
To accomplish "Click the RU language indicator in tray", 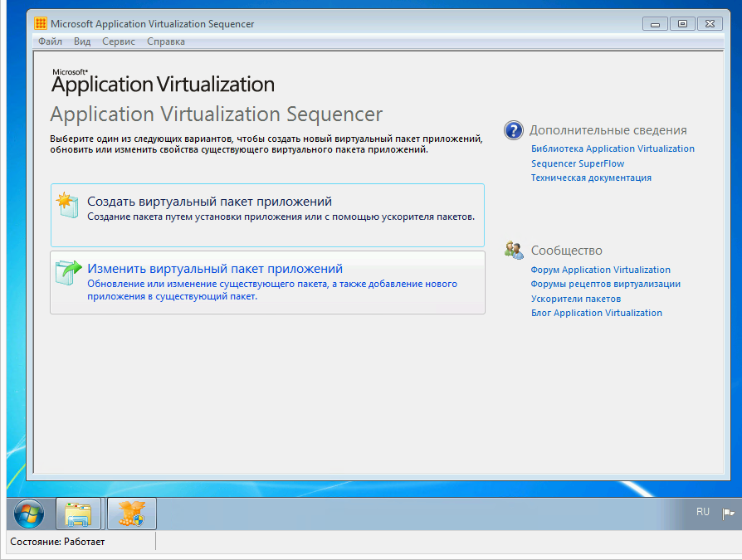I will tap(702, 513).
